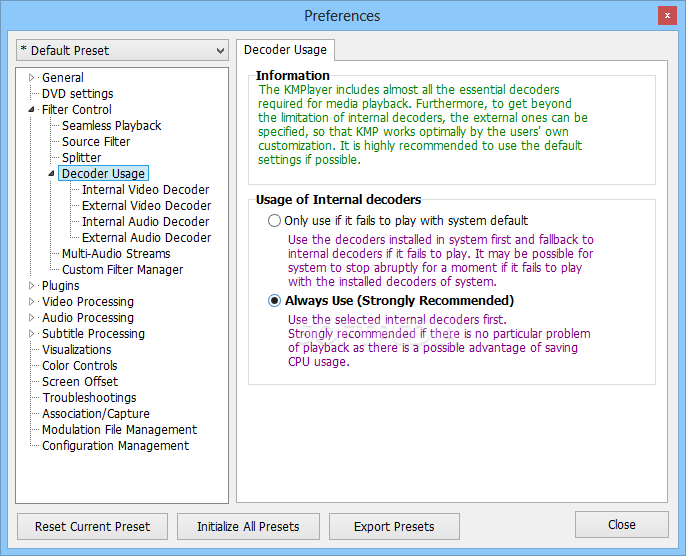This screenshot has height=556, width=686.
Task: Open Internal Audio Decoder settings
Action: click(x=145, y=221)
